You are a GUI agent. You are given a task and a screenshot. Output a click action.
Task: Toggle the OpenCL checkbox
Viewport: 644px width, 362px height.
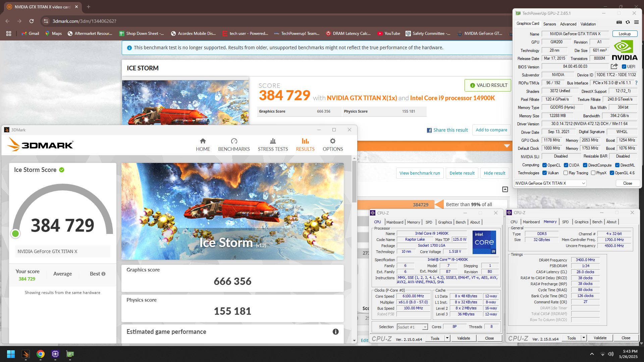click(545, 165)
